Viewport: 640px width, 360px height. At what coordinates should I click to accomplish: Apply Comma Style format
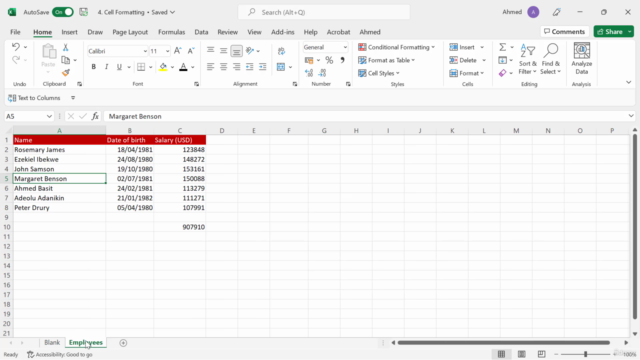342,60
